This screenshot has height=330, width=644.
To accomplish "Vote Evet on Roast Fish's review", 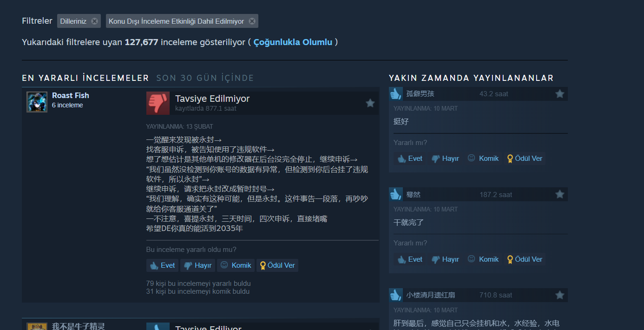I will coord(162,265).
